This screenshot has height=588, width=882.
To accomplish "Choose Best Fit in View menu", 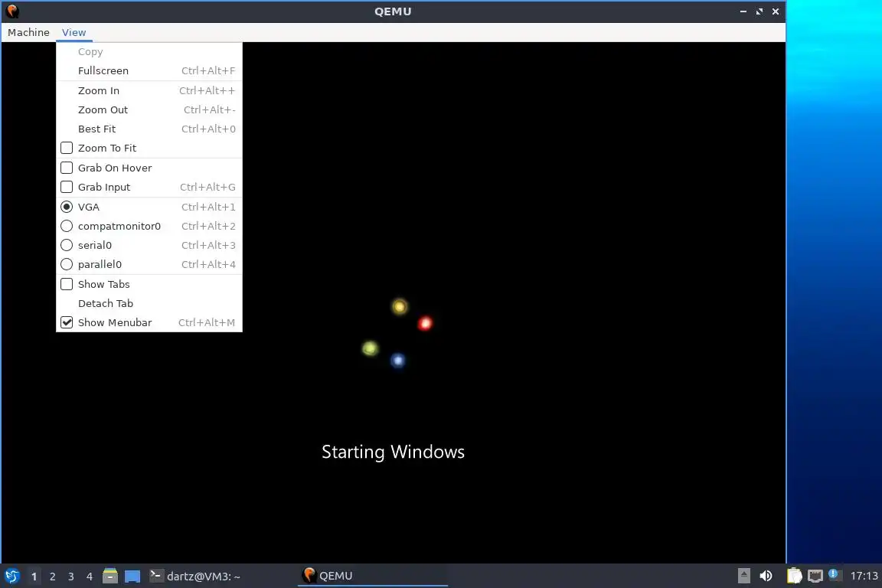I will (x=149, y=129).
